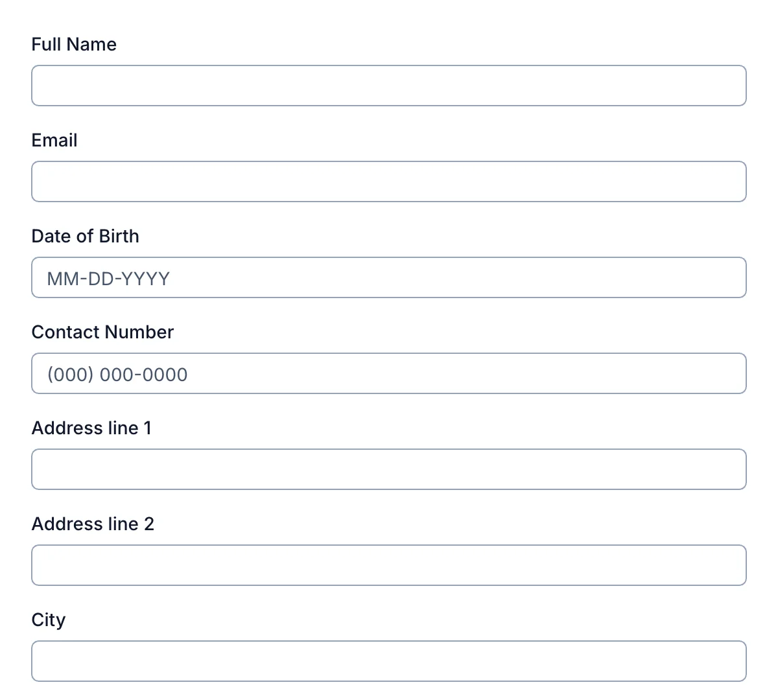Focus the bottommost empty input box

point(389,660)
